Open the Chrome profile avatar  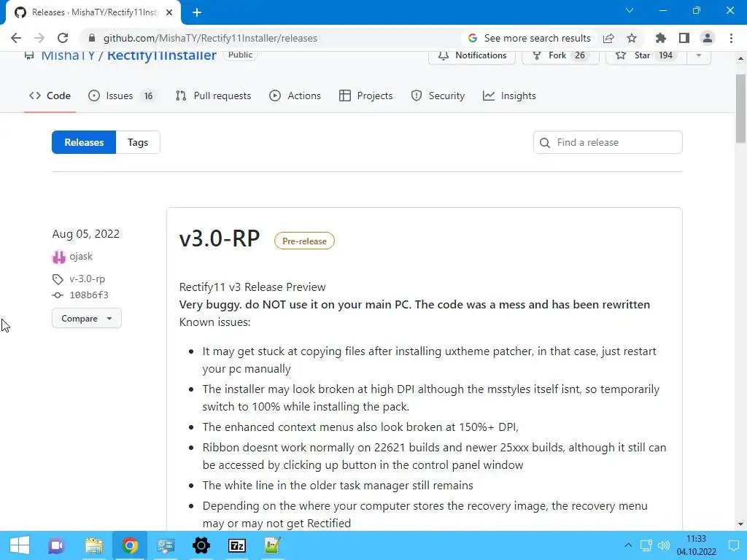708,38
